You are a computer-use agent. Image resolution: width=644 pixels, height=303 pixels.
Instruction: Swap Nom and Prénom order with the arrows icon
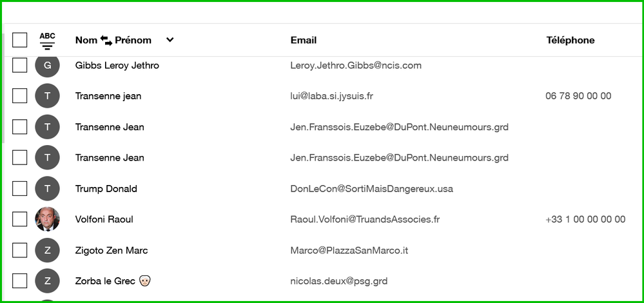pyautogui.click(x=106, y=40)
